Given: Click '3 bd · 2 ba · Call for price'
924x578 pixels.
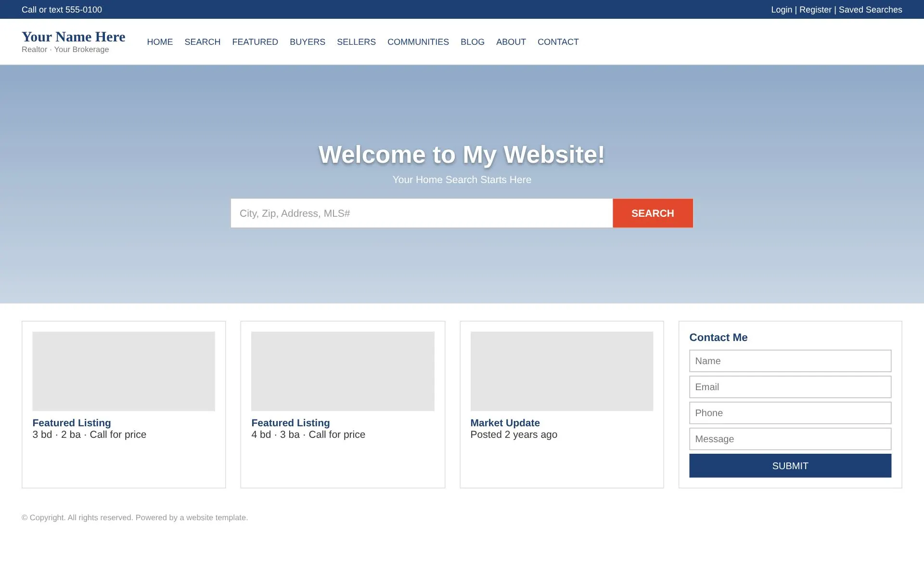Looking at the screenshot, I should (x=90, y=434).
